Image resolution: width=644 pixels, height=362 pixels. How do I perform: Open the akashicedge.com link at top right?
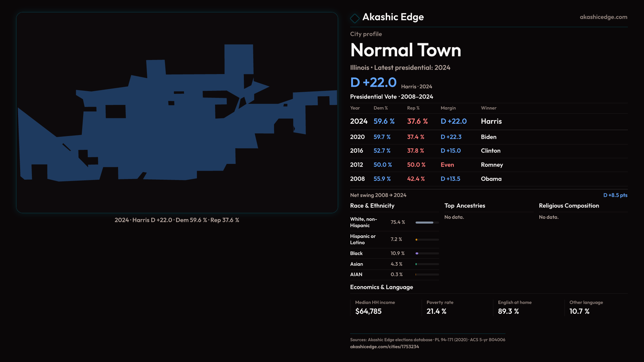tap(603, 17)
